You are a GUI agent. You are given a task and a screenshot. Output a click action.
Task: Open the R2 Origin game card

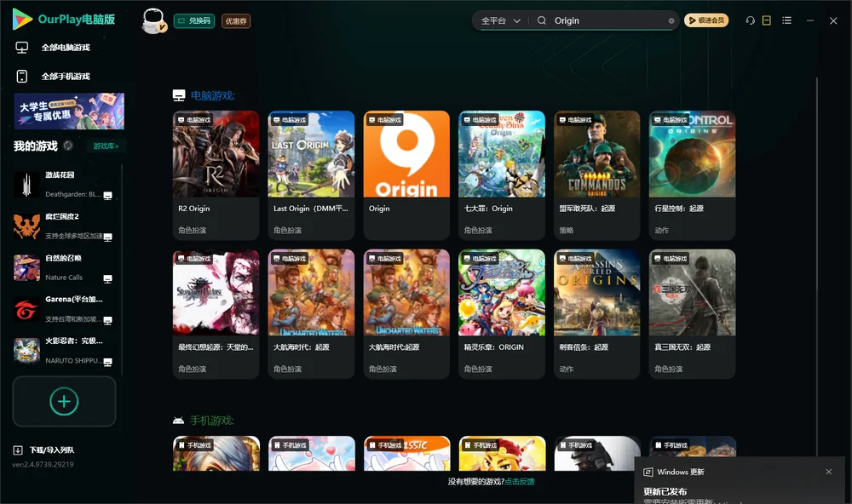[x=216, y=175]
